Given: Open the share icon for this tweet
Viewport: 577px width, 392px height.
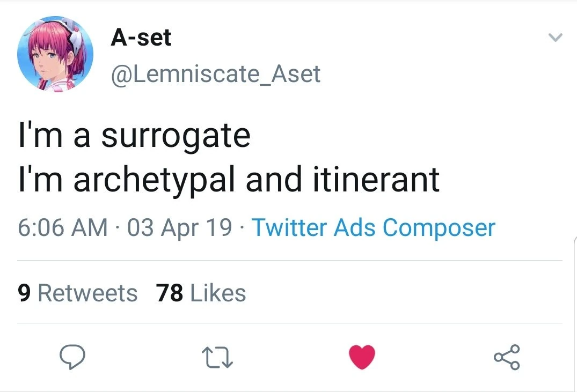Looking at the screenshot, I should [506, 358].
